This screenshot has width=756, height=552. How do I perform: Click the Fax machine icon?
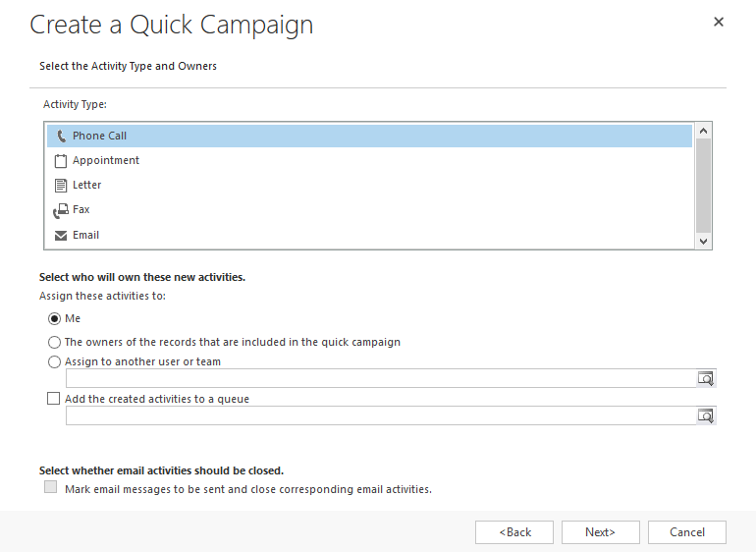[61, 211]
